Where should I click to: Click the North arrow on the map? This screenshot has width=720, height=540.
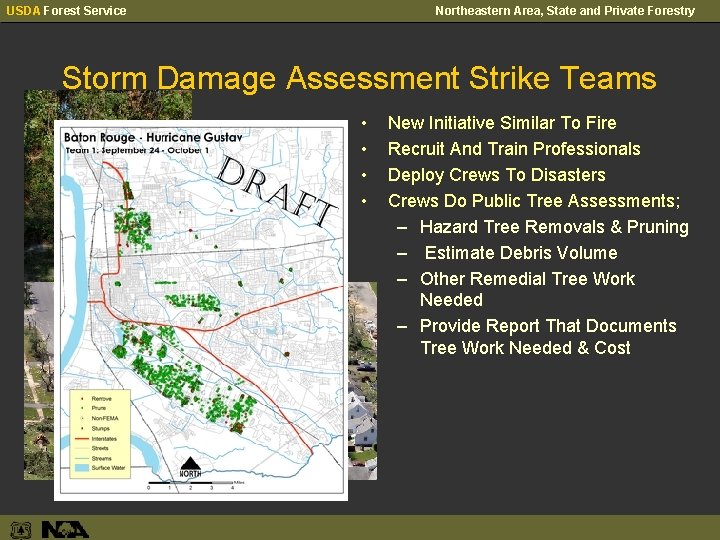click(x=190, y=467)
